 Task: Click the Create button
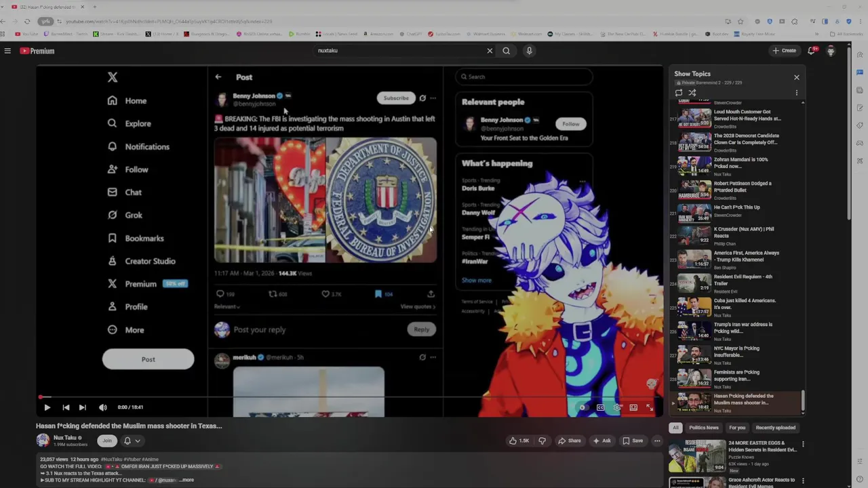point(784,51)
